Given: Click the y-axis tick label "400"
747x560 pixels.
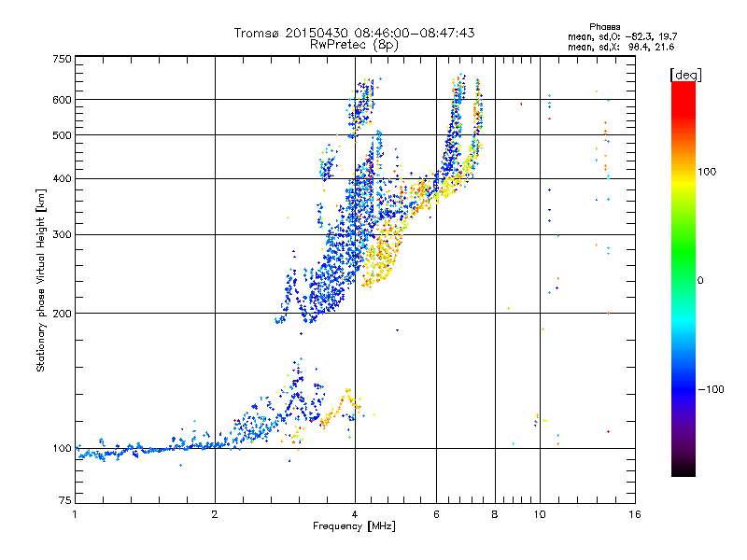Looking at the screenshot, I should point(63,179).
